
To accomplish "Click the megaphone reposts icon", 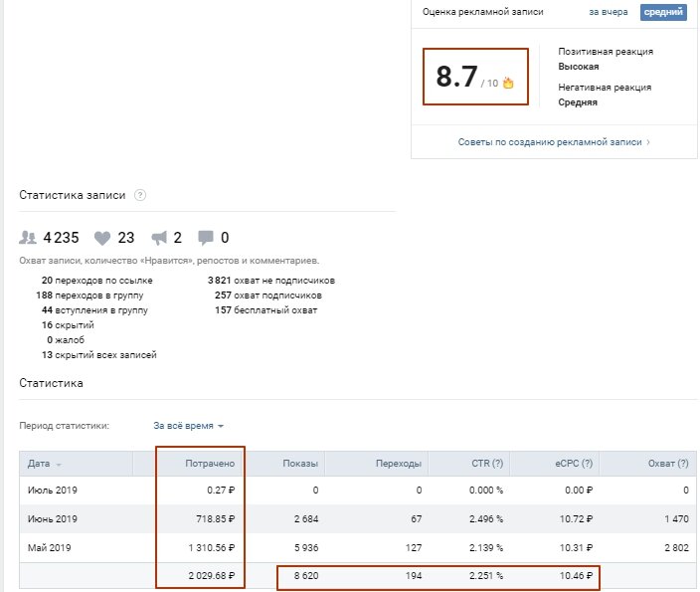I will 159,238.
